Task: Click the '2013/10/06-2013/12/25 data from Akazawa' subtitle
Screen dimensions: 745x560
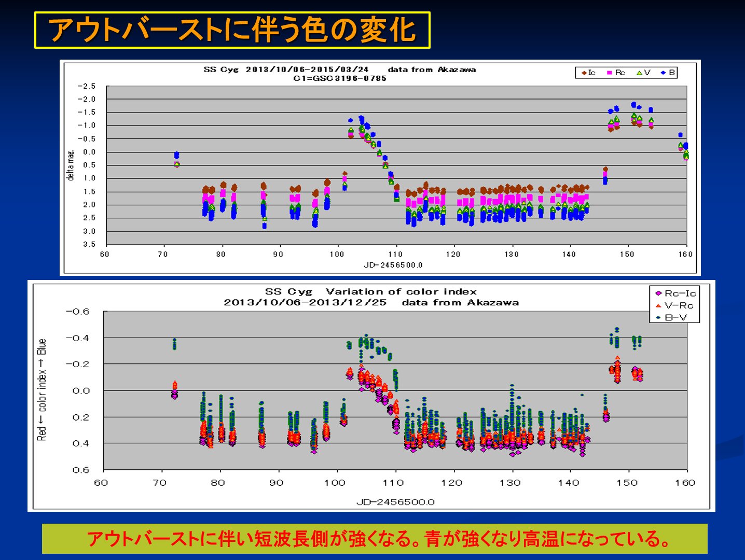Action: [x=371, y=302]
